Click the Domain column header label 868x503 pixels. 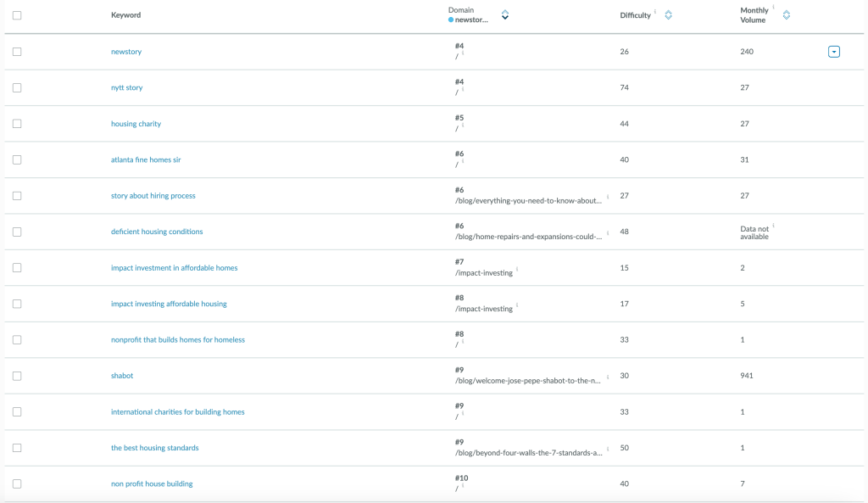click(x=461, y=10)
